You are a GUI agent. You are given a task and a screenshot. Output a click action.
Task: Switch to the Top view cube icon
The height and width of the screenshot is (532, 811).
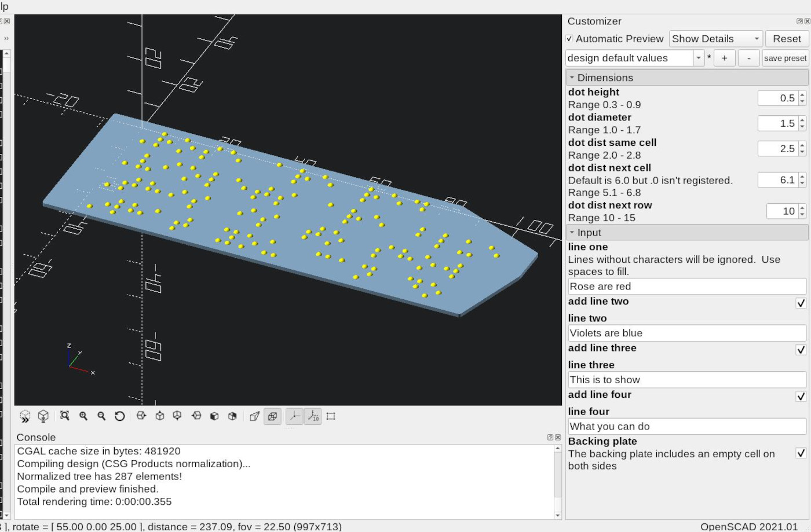(160, 416)
